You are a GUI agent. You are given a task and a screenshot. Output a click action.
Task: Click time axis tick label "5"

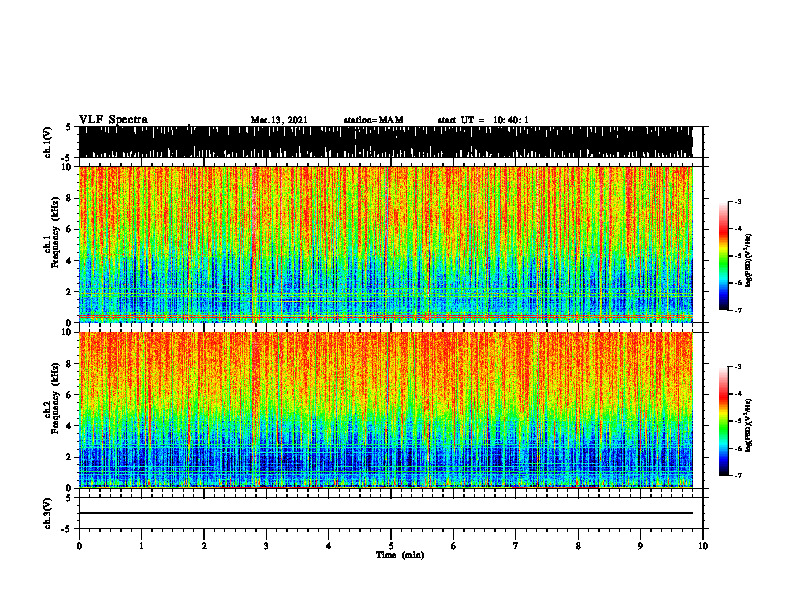tap(391, 546)
